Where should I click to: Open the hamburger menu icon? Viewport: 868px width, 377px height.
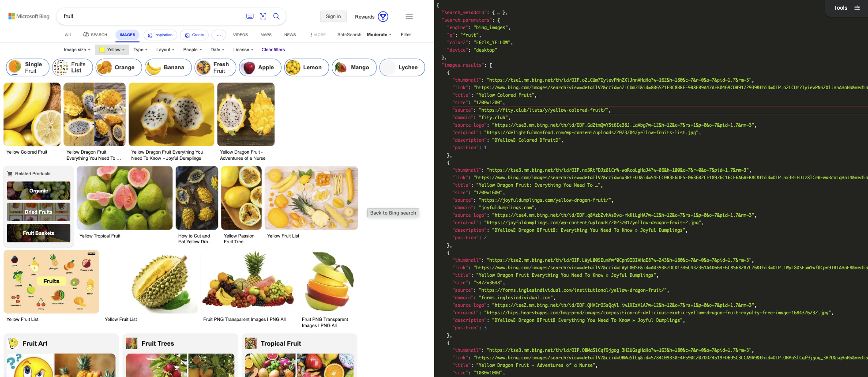click(x=409, y=16)
